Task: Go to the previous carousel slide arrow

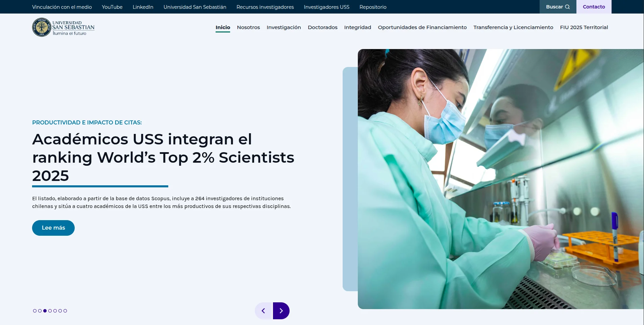Action: [x=264, y=311]
